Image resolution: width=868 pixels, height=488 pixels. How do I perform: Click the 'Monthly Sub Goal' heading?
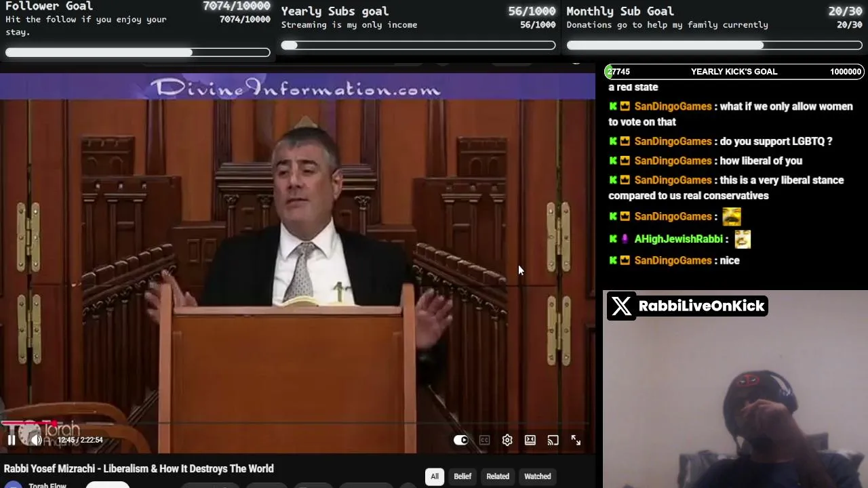[x=620, y=11]
